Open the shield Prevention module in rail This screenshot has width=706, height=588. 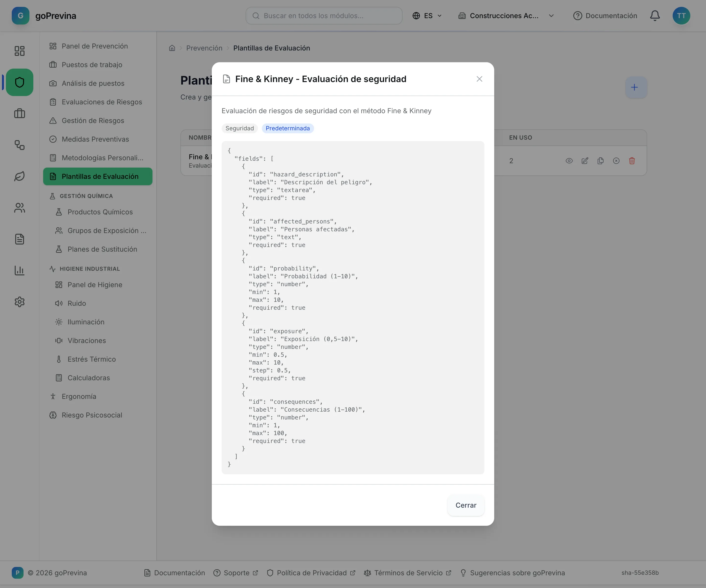20,82
